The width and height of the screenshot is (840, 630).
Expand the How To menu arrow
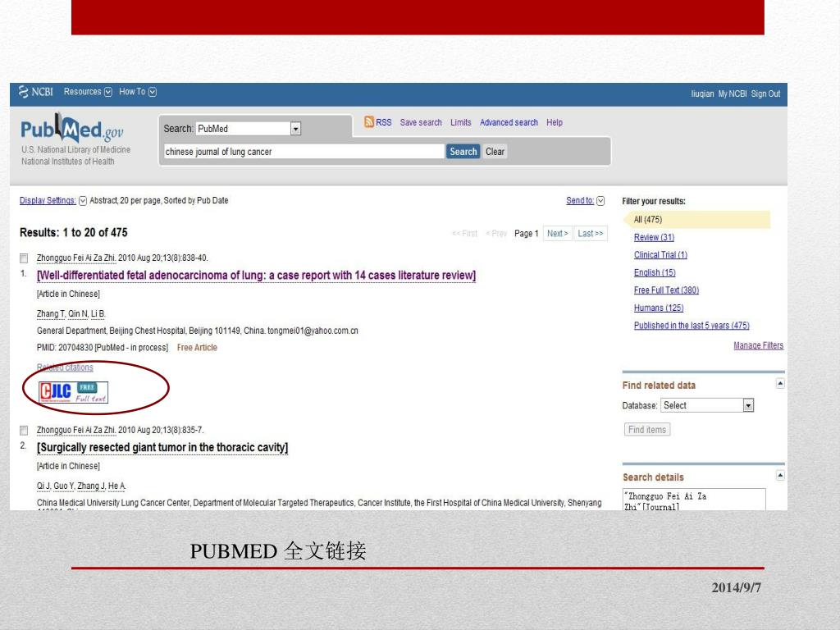(153, 92)
